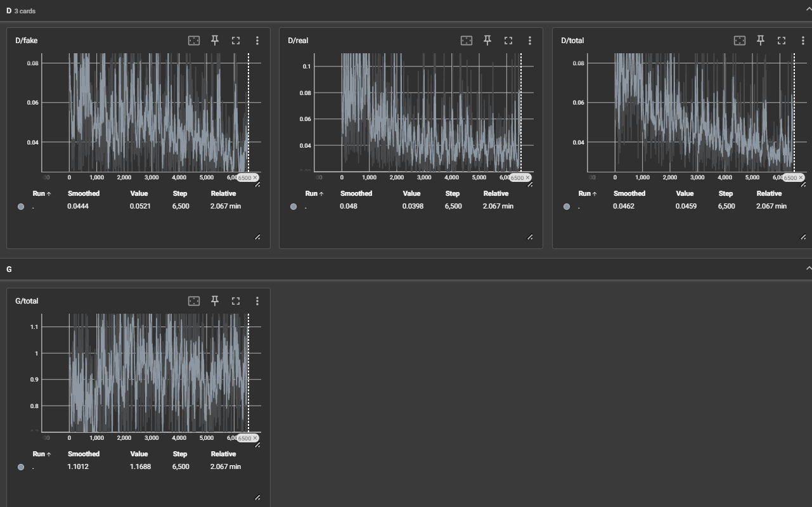Collapse the G cards group
This screenshot has width=812, height=507.
808,269
